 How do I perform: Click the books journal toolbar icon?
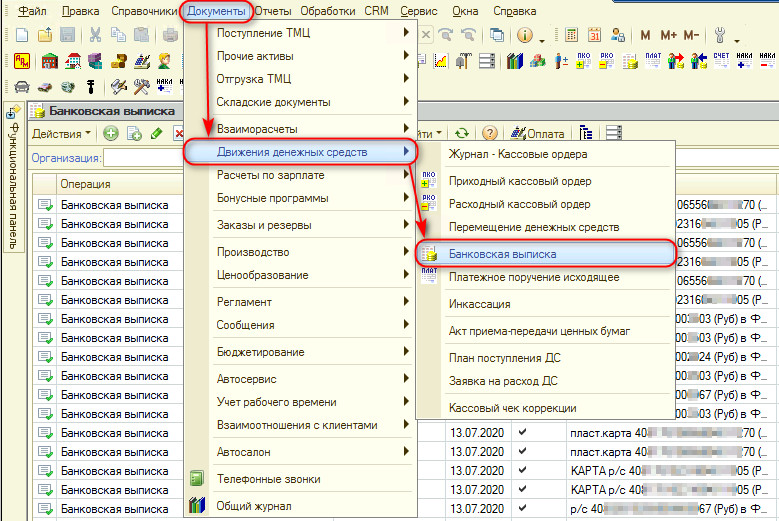point(515,61)
